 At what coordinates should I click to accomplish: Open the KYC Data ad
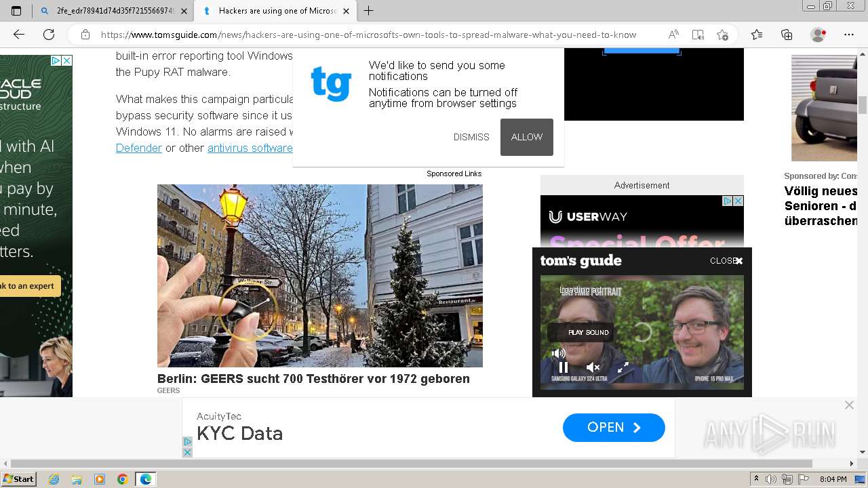pos(614,428)
